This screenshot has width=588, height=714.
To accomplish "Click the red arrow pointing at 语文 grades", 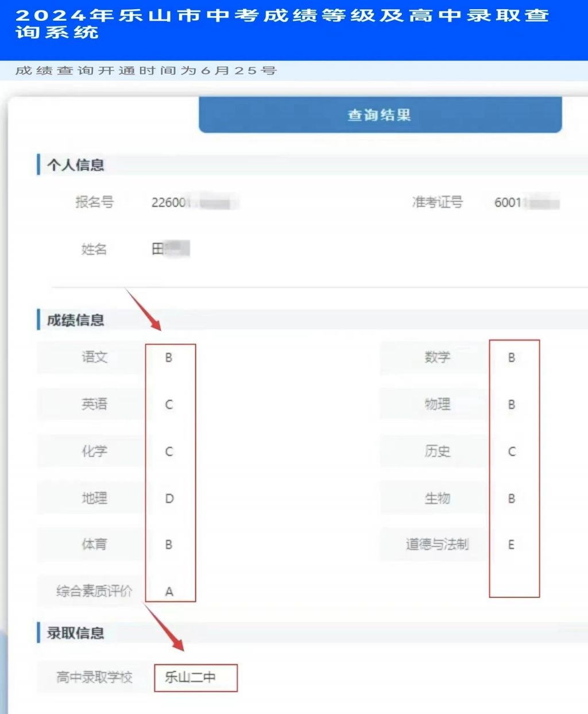I will [x=144, y=310].
